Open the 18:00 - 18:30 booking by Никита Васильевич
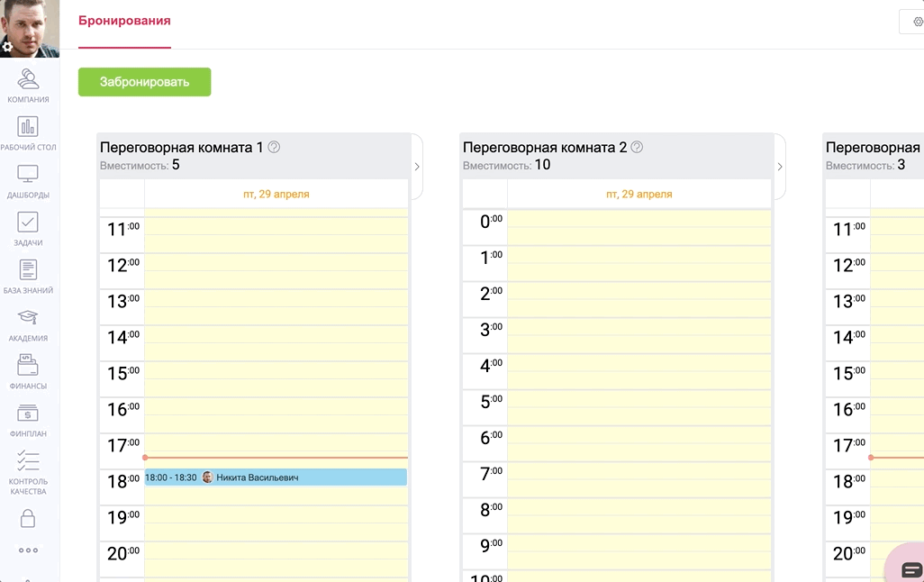Image resolution: width=924 pixels, height=582 pixels. point(276,477)
